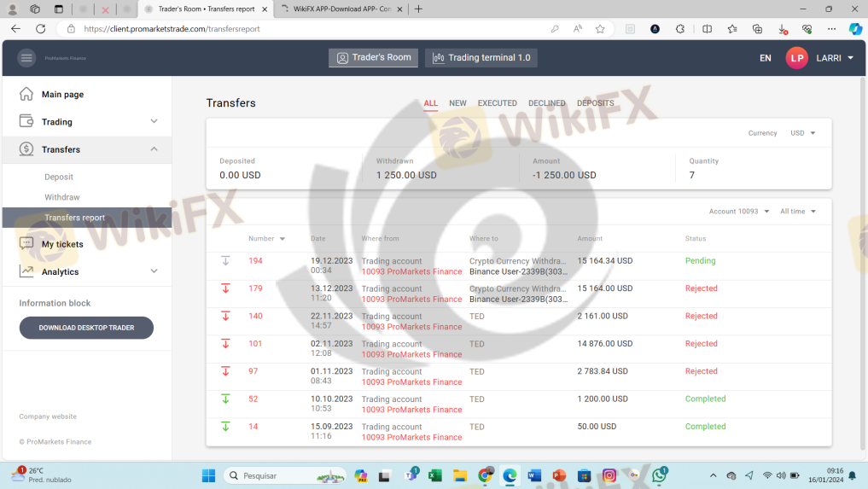The width and height of the screenshot is (868, 489).
Task: Open a new browser tab
Action: click(418, 9)
